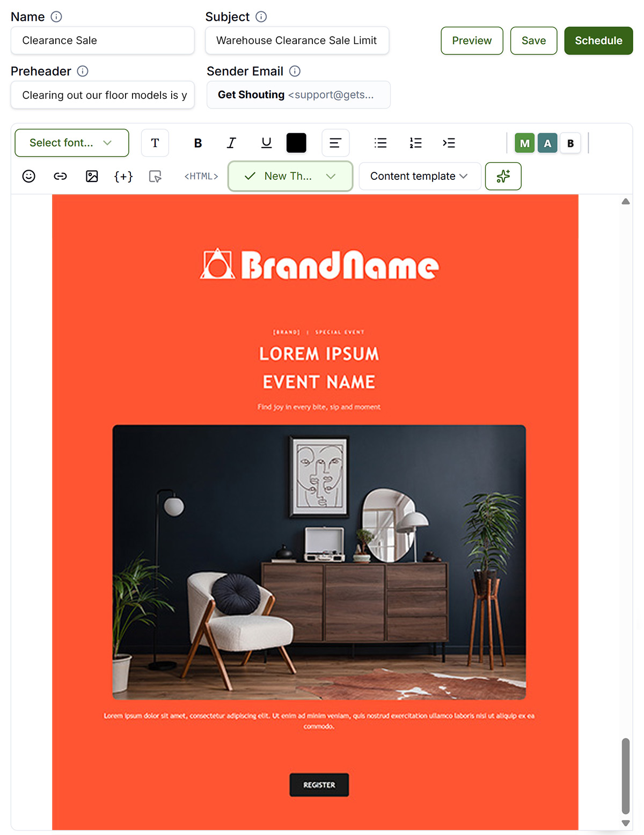The height and width of the screenshot is (835, 644).
Task: Select the green M variant
Action: click(525, 143)
